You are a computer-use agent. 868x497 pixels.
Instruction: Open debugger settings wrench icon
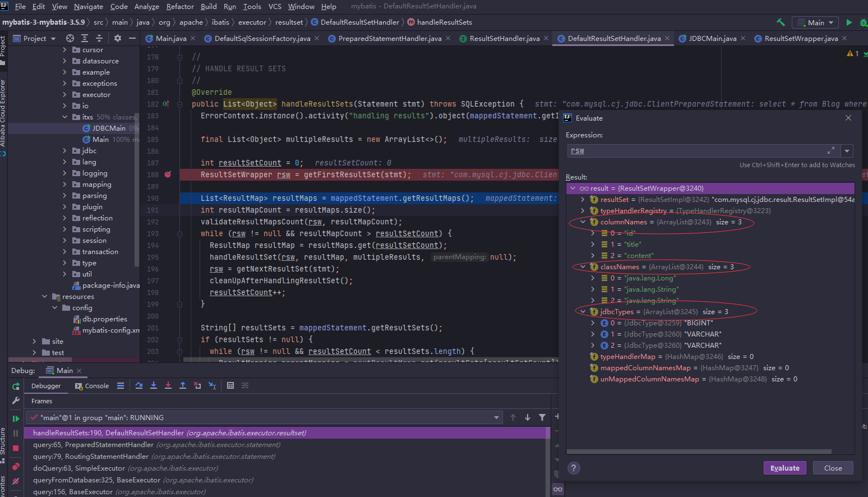pyautogui.click(x=16, y=401)
